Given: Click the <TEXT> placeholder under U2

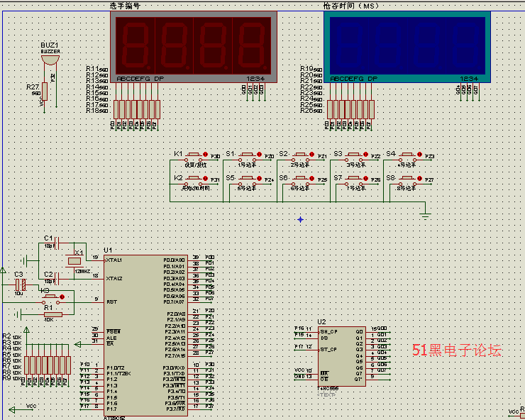Looking at the screenshot, I should [x=326, y=395].
